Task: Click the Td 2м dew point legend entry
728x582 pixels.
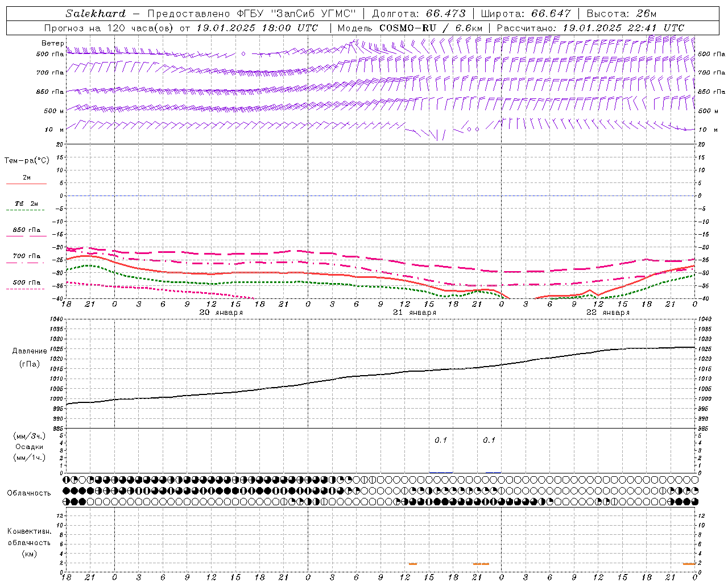Action: 26,206
